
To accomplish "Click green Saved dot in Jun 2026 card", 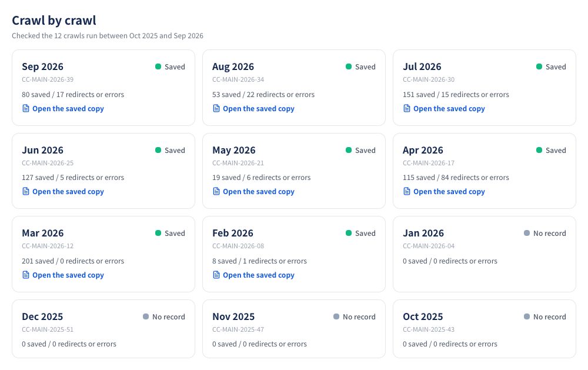I will [158, 150].
